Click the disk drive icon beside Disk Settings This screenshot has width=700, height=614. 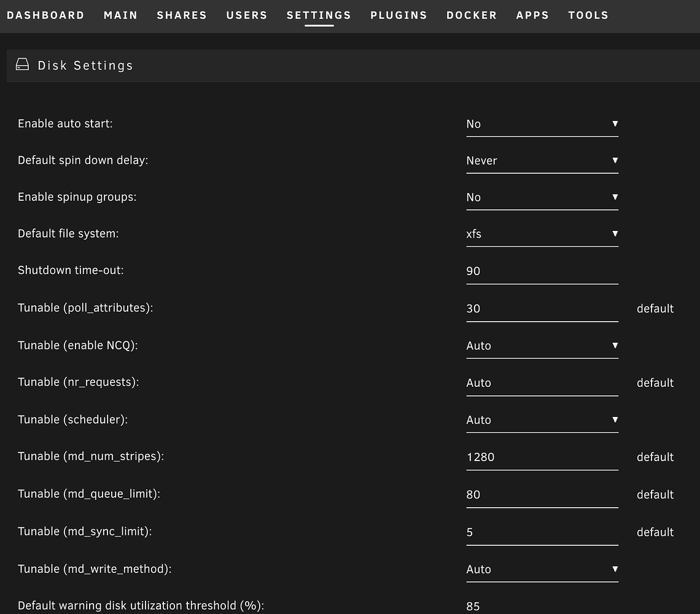pyautogui.click(x=22, y=64)
